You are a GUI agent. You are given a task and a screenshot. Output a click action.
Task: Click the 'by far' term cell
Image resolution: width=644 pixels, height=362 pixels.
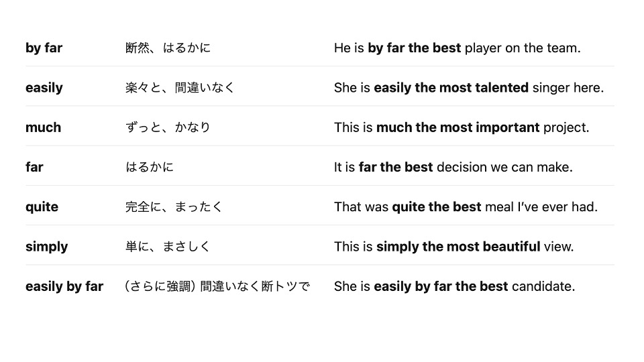coord(44,48)
